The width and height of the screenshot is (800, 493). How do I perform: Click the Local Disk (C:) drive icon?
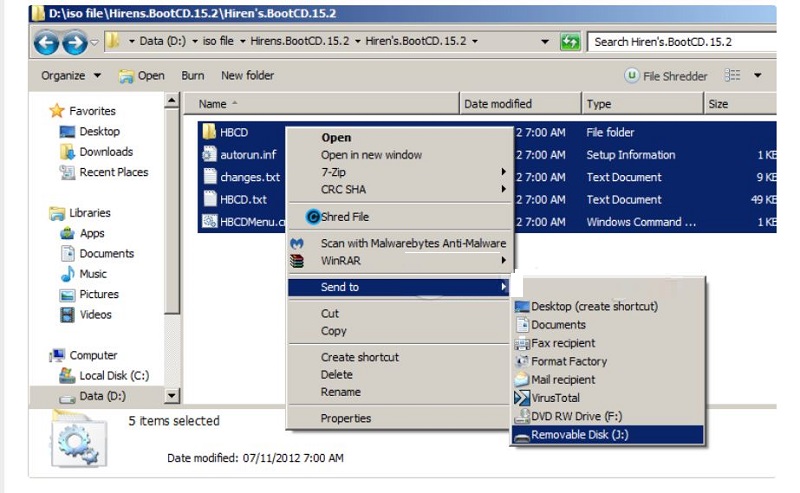click(67, 376)
